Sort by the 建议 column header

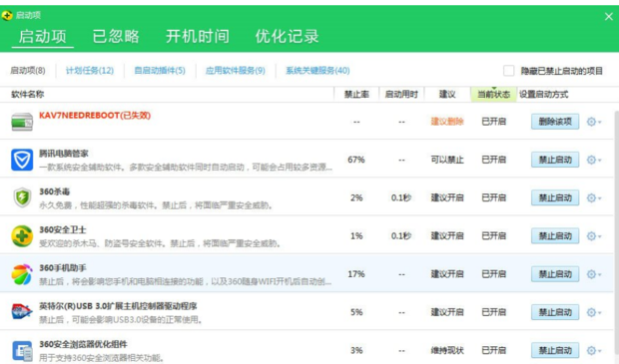click(x=447, y=95)
